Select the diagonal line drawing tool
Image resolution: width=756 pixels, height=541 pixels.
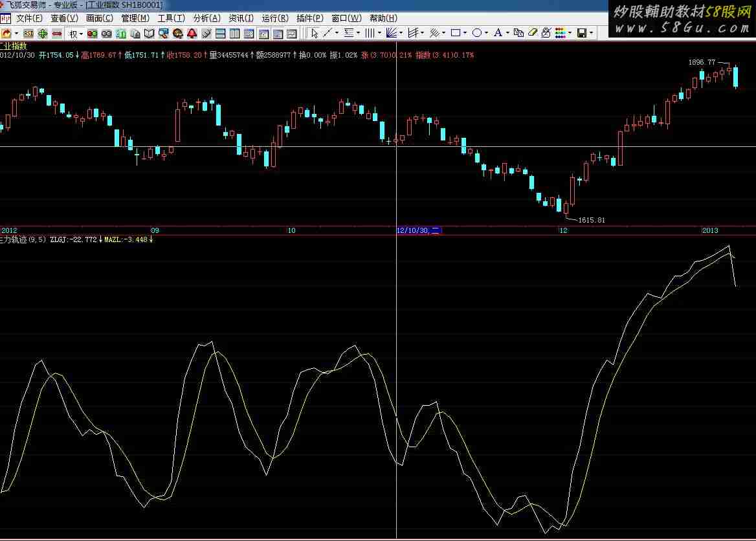point(328,33)
